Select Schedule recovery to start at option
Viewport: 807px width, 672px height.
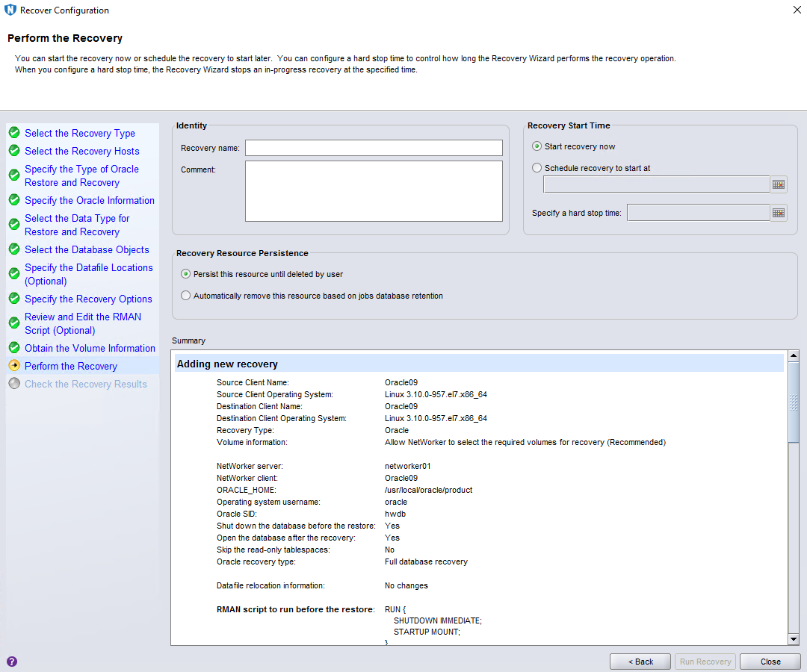point(537,168)
